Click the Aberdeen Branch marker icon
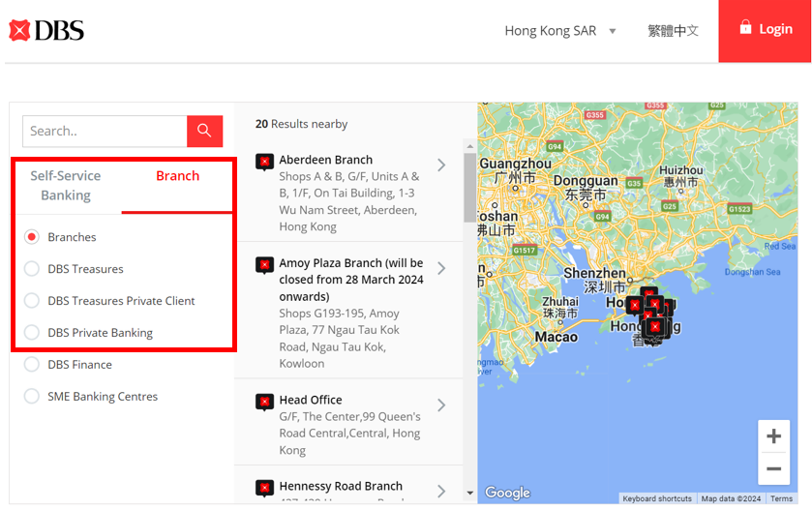Image resolution: width=812 pixels, height=510 pixels. pyautogui.click(x=264, y=162)
